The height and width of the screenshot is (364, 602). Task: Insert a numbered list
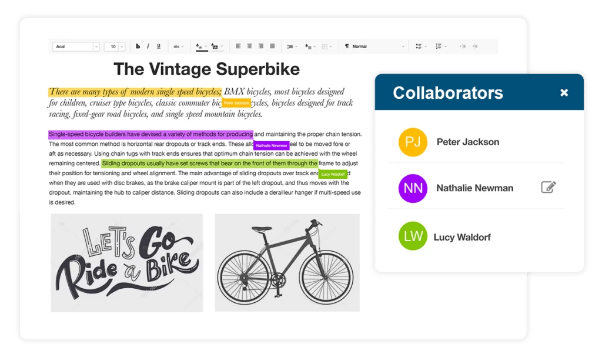click(x=439, y=46)
